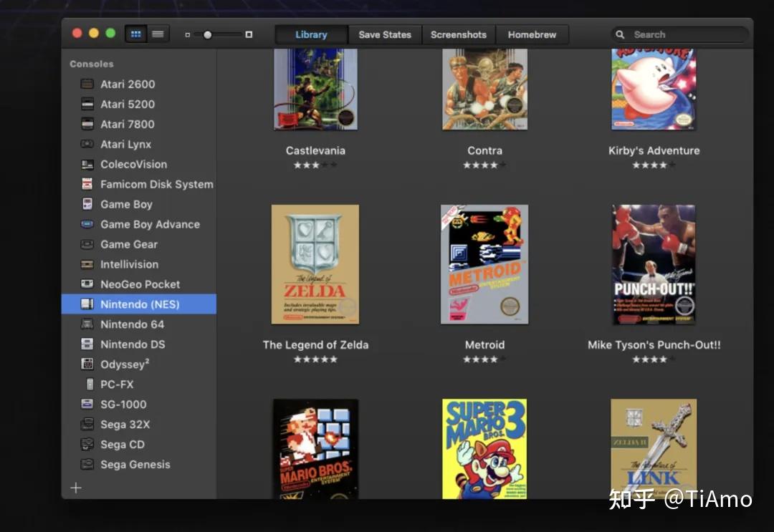Set Castlevania star rating
The width and height of the screenshot is (774, 532).
315,165
